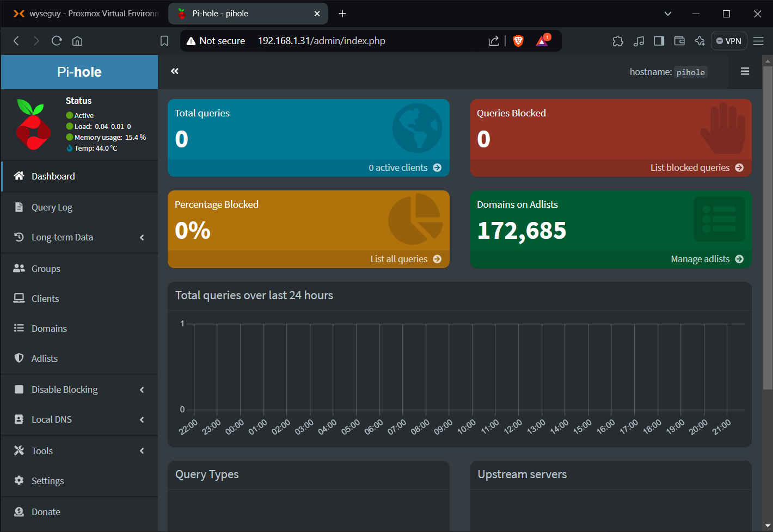
Task: Open Brave Leo AI sparkle icon
Action: point(700,41)
